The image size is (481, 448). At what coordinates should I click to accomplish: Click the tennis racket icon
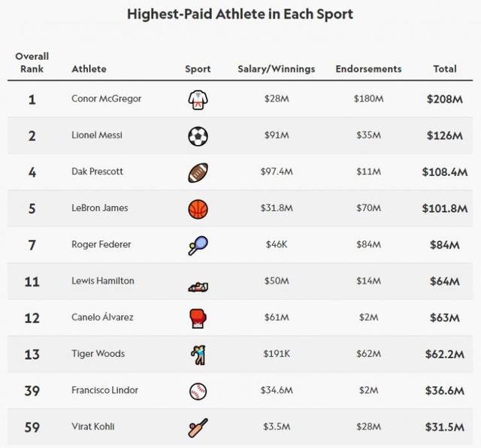(198, 245)
